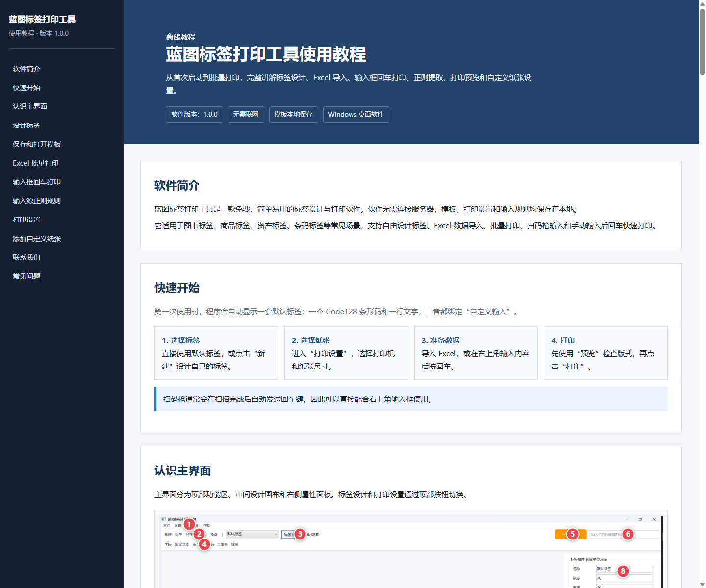This screenshot has height=588, width=706.
Task: Click the 3. 准备数据 step card
Action: [x=476, y=353]
